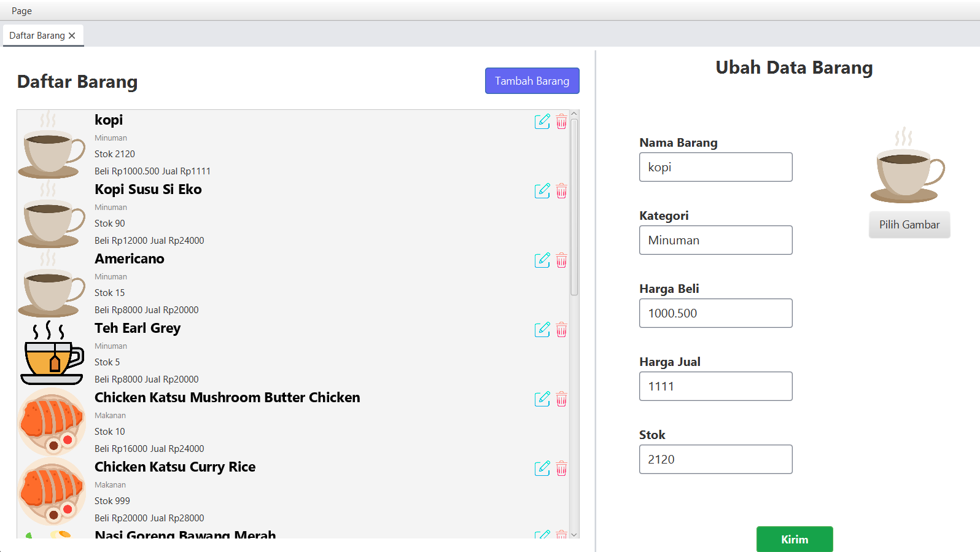The width and height of the screenshot is (980, 552).
Task: Click the Kategori field containing Minuman
Action: click(716, 240)
